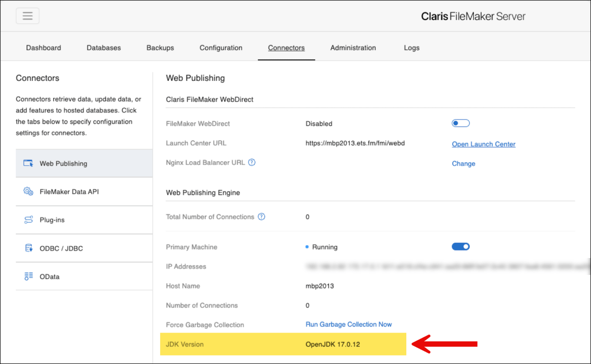Open the Total Number of Connections help icon

click(261, 217)
